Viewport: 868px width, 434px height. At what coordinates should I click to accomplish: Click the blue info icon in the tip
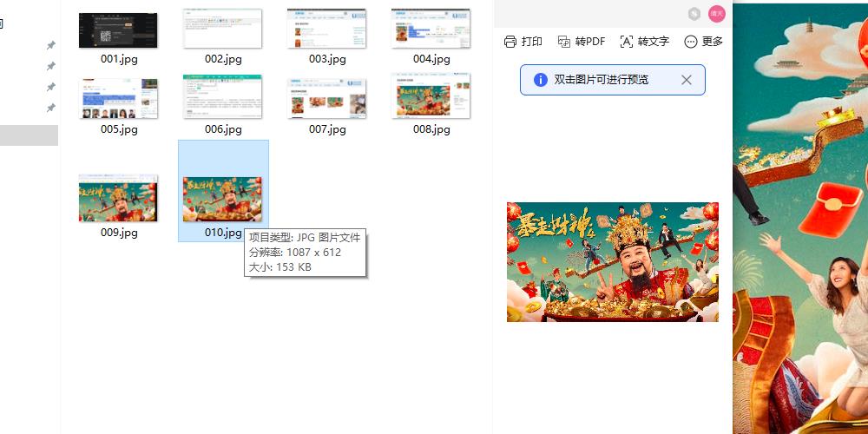540,80
